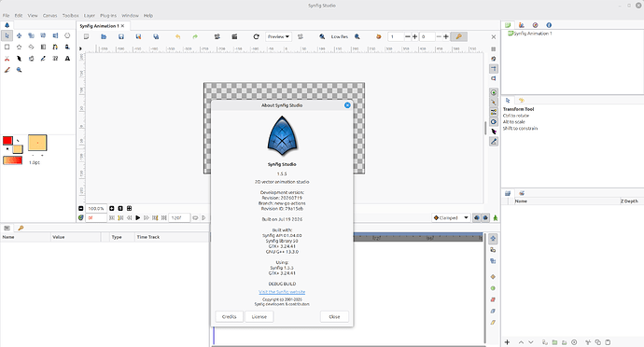Screen dimensions: 644x347
Task: Click the zoom percentage field 100.0%
Action: [x=96, y=208]
